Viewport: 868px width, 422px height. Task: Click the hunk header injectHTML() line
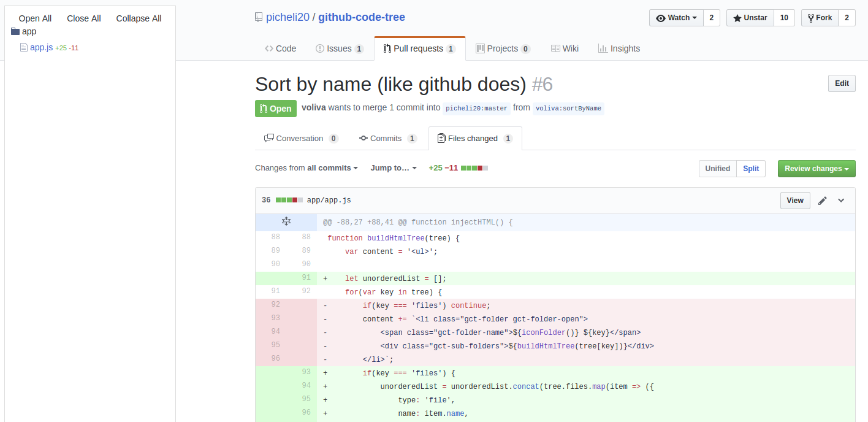pos(586,222)
